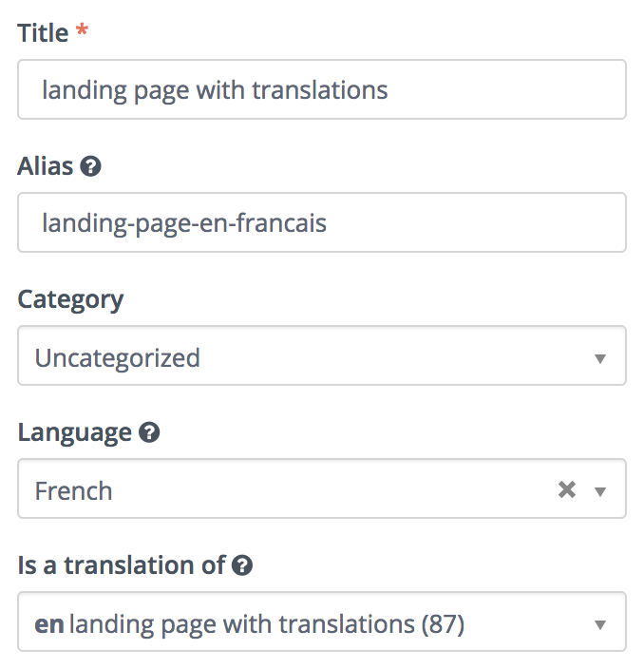Show help for 'Is a translation of'
The width and height of the screenshot is (644, 669).
pyautogui.click(x=242, y=565)
